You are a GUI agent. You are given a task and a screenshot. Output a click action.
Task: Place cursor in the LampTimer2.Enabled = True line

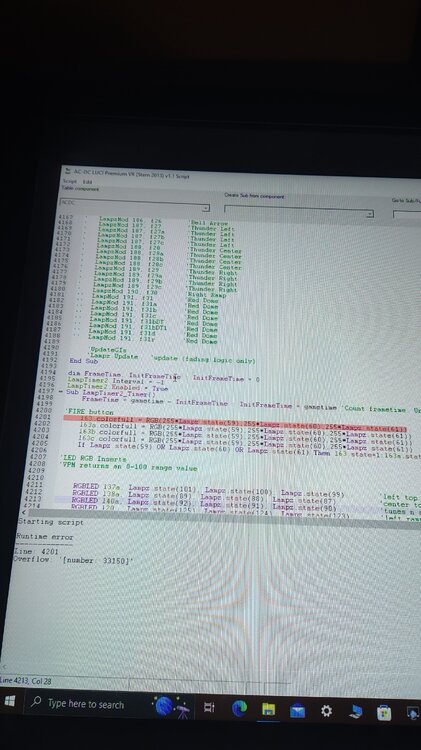[x=117, y=386]
